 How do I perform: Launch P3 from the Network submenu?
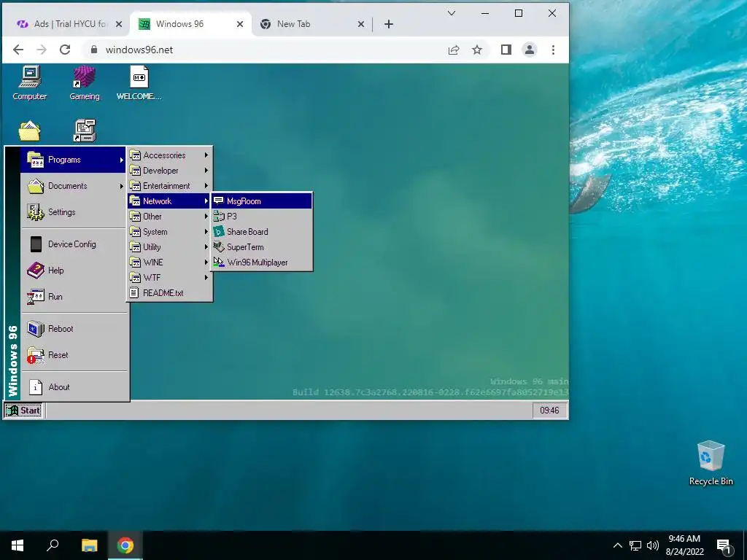tap(262, 216)
